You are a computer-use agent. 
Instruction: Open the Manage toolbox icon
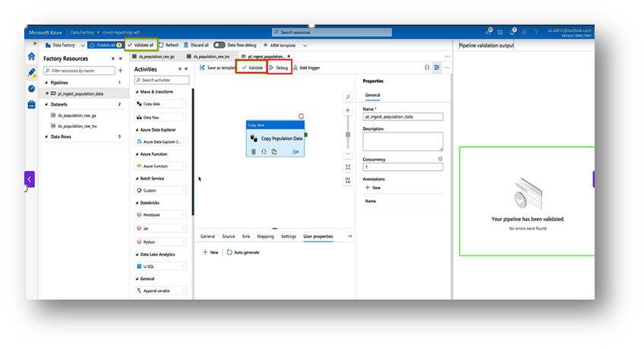click(31, 104)
